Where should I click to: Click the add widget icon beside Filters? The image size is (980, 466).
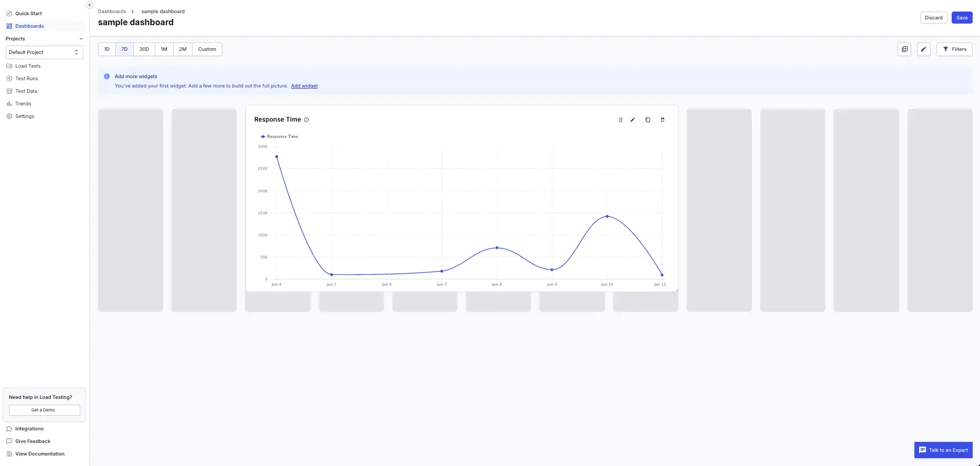[x=904, y=49]
